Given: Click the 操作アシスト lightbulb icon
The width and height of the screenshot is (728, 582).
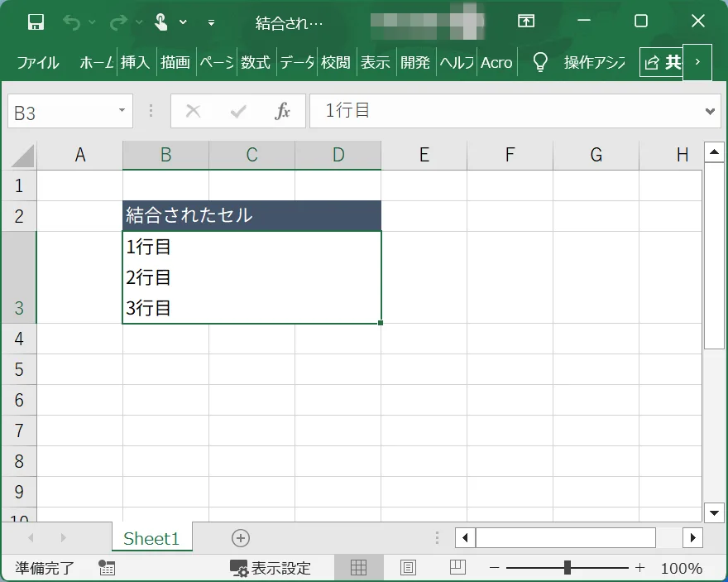Looking at the screenshot, I should (x=539, y=61).
